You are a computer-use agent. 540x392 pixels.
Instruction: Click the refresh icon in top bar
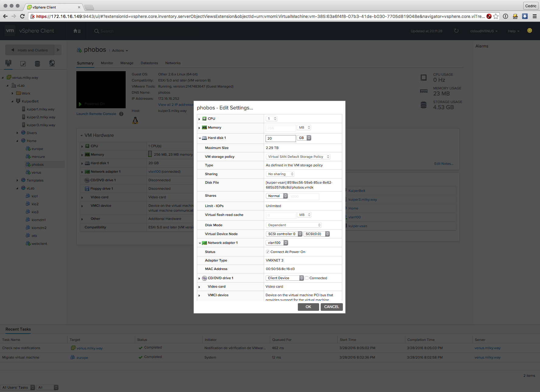point(456,31)
